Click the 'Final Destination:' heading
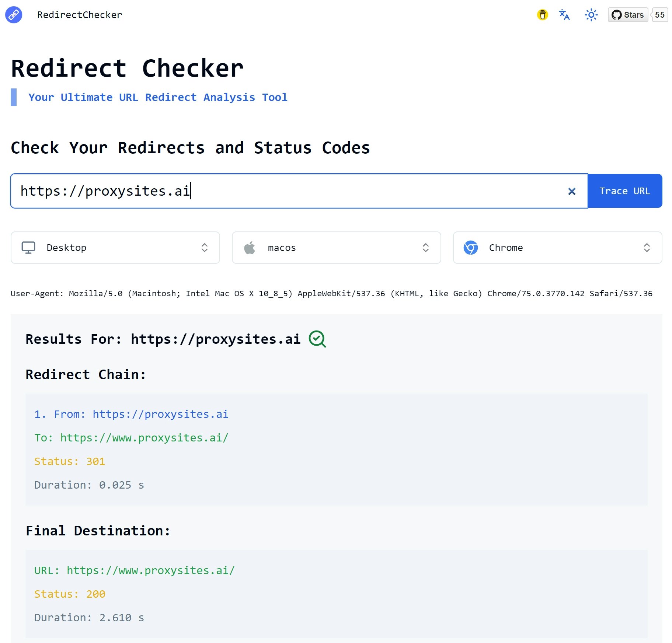This screenshot has height=643, width=672. pos(98,531)
